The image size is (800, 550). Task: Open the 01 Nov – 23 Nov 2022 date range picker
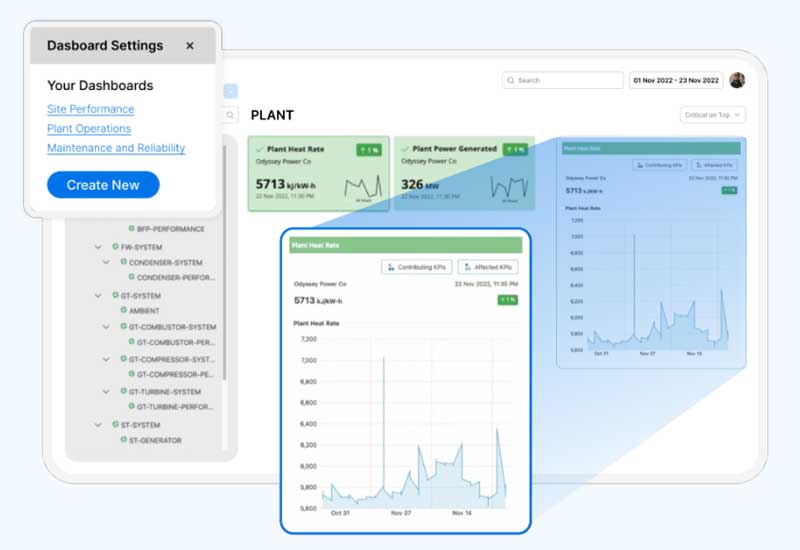pyautogui.click(x=675, y=80)
